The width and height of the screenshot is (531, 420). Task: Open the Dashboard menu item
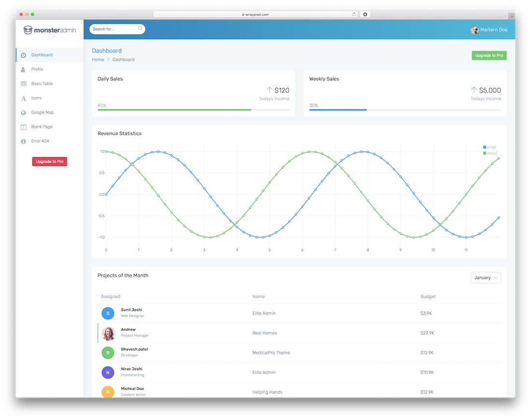[x=50, y=55]
